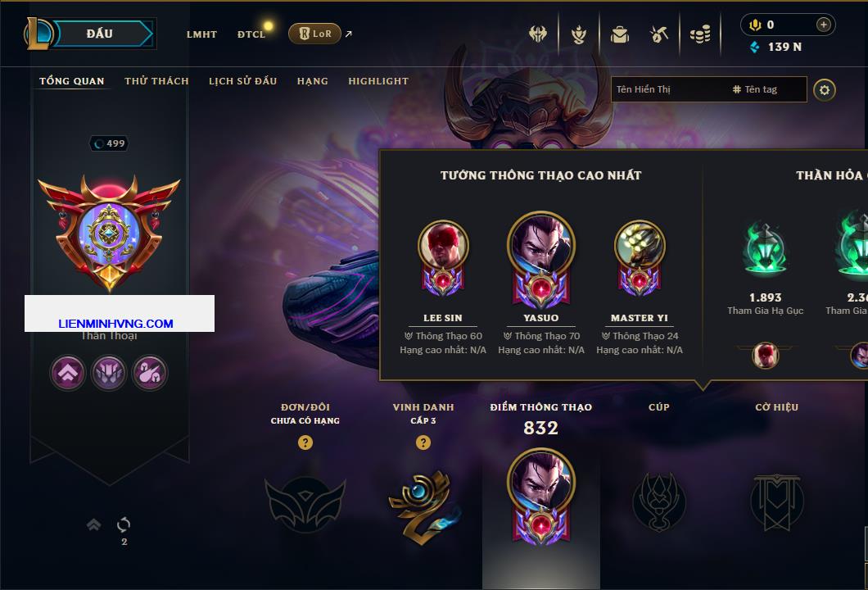Open the champions collection helmet icon
868x590 pixels.
537,34
